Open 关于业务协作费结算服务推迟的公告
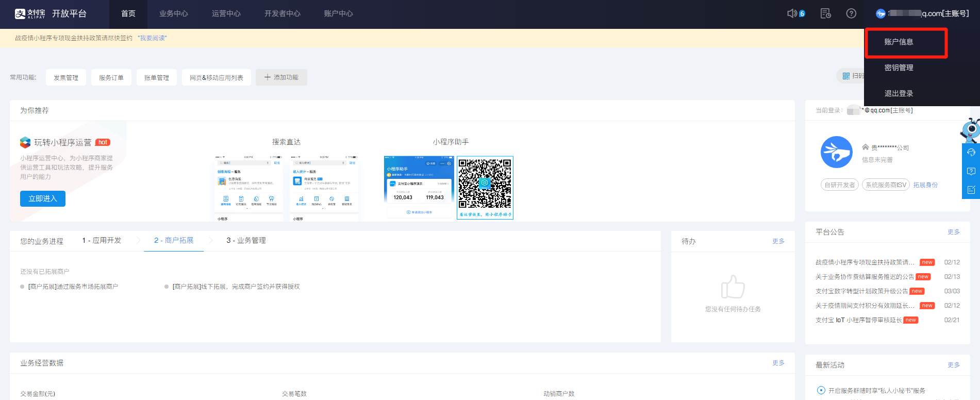Image resolution: width=980 pixels, height=400 pixels. (865, 277)
